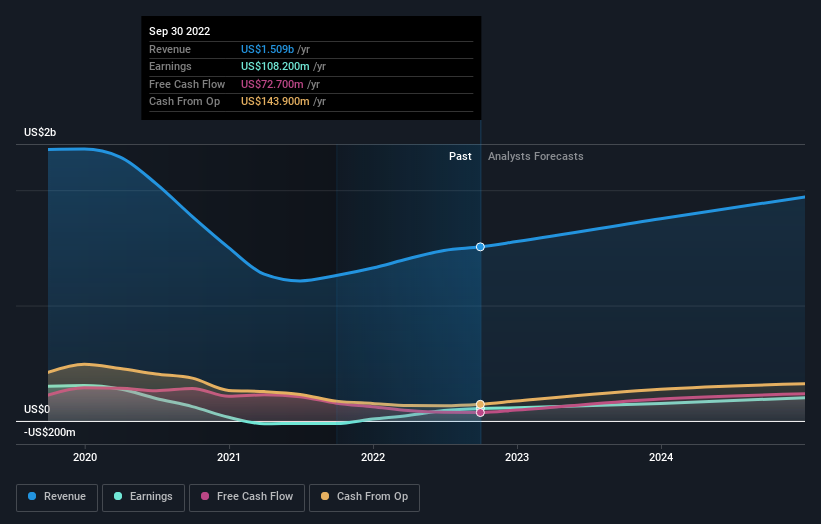Click the -US$200m y-axis label
The width and height of the screenshot is (821, 524).
point(50,432)
